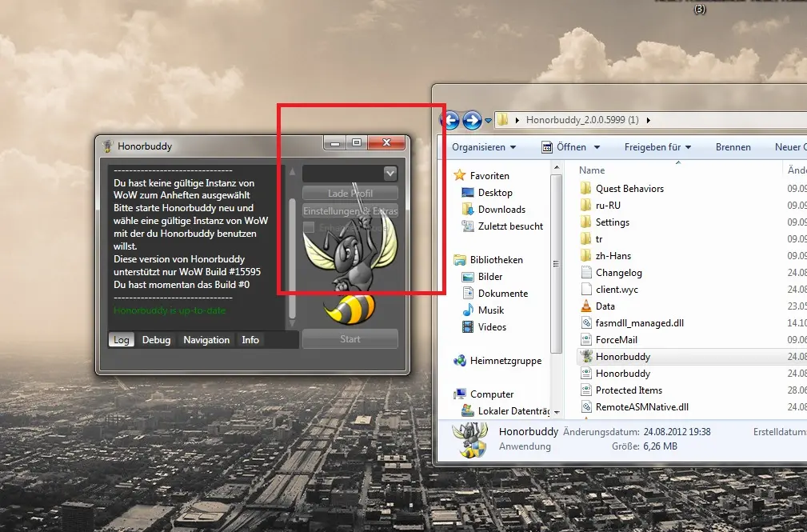This screenshot has width=807, height=532.
Task: Click the Honorbuddy log scrollbar down arrow
Action: [x=293, y=323]
